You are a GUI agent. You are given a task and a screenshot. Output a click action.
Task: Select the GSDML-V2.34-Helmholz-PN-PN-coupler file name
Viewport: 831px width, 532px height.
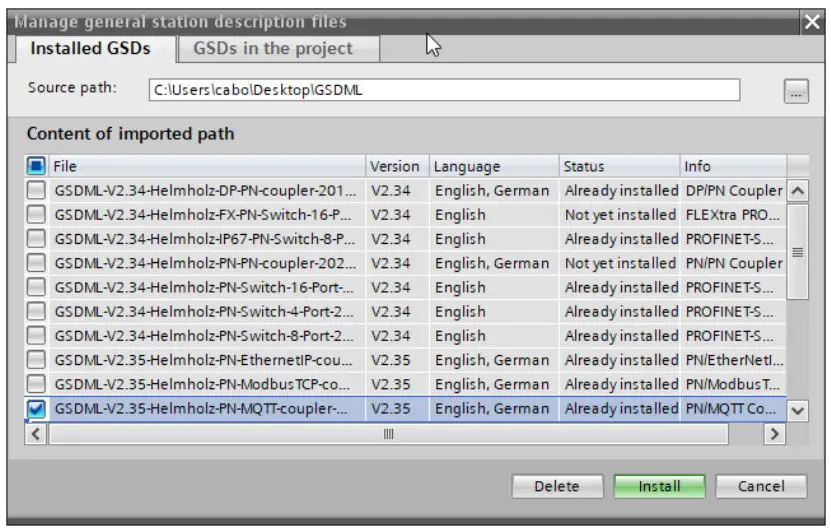click(x=205, y=263)
